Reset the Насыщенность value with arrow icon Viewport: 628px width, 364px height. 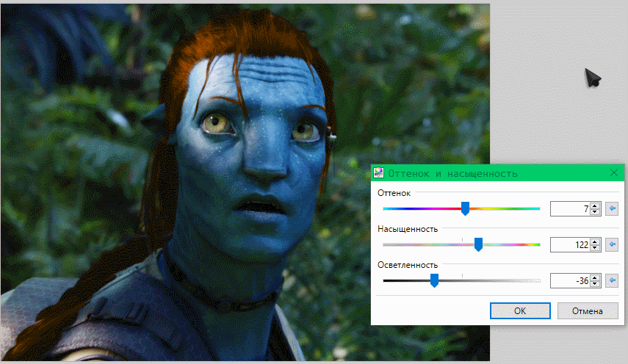(x=613, y=244)
